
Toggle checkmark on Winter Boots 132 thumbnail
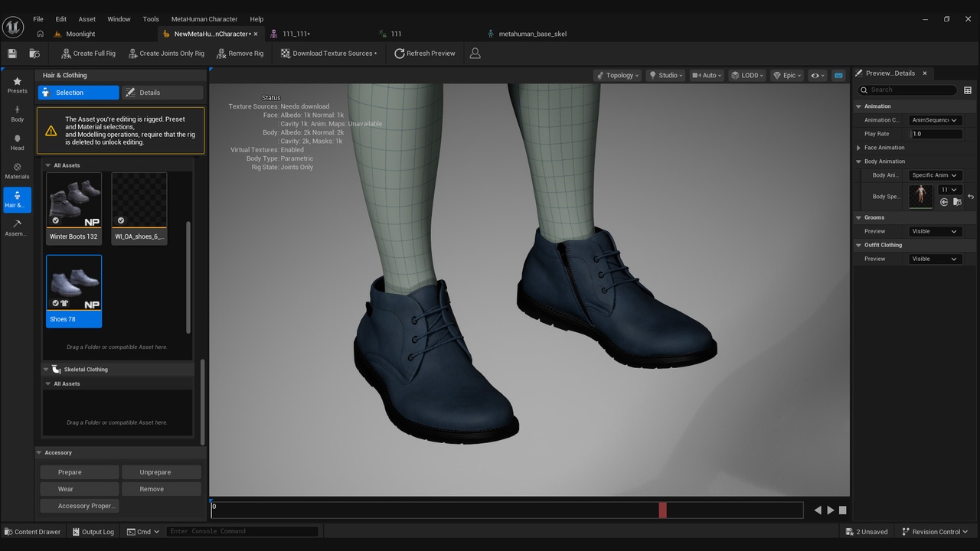(55, 220)
